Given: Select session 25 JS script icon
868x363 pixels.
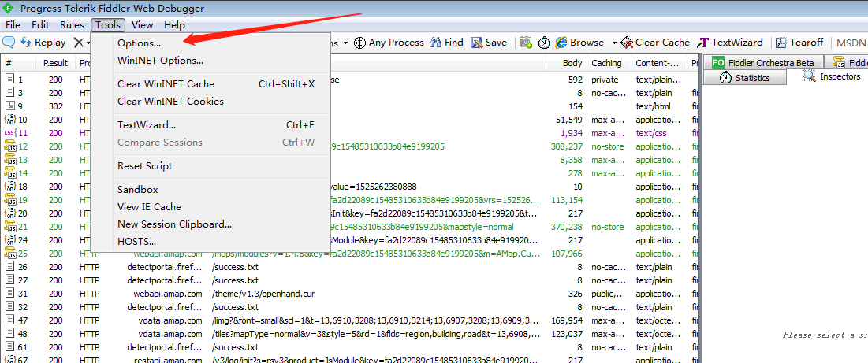Looking at the screenshot, I should click(x=10, y=254).
